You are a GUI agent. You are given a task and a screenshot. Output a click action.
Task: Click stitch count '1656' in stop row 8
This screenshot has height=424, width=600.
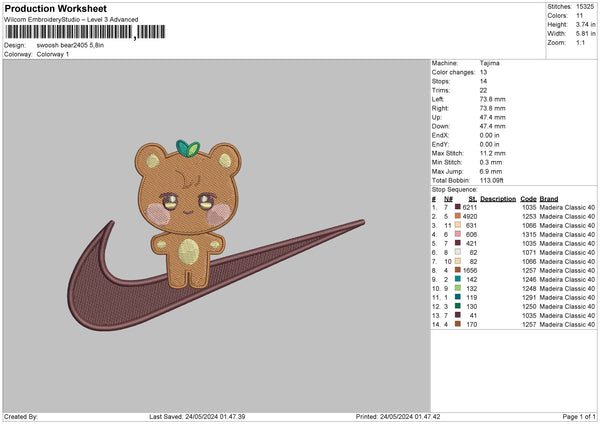click(470, 270)
